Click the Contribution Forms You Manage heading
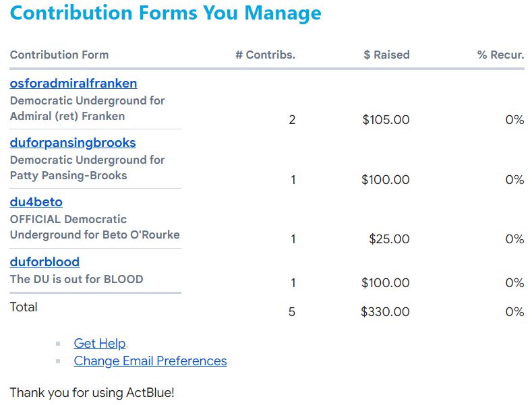 click(x=166, y=13)
